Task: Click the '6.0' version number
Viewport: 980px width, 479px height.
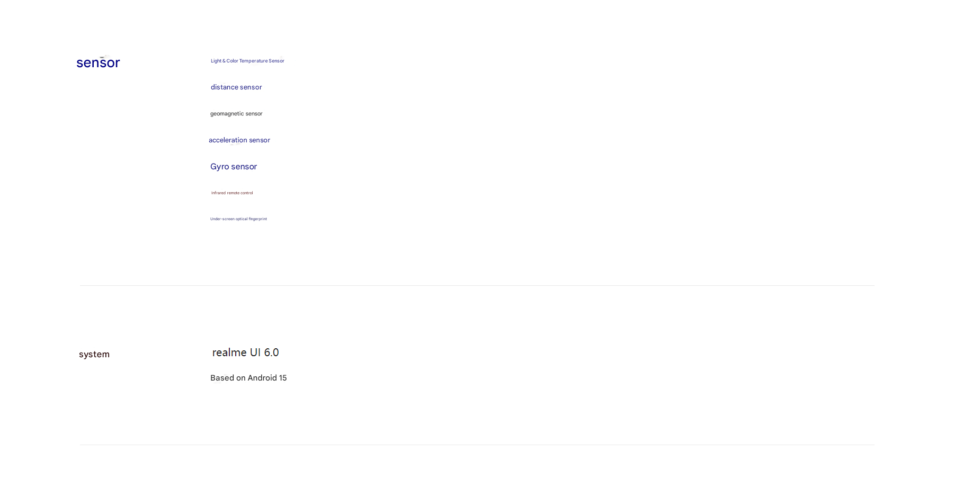Action: 271,353
